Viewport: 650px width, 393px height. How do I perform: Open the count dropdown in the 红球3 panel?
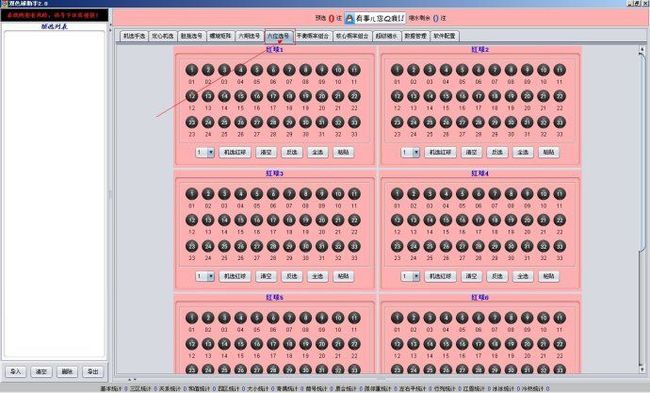click(205, 276)
